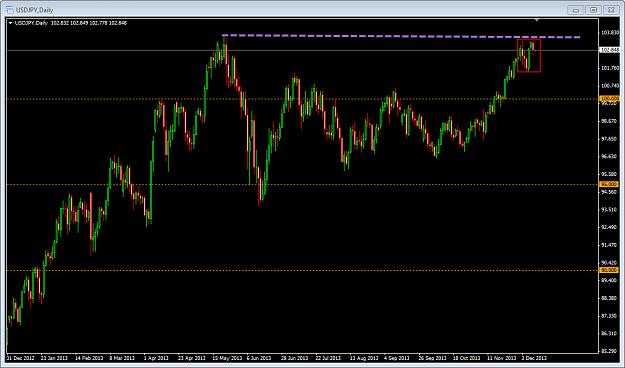Click the 14 Feb 2013 date label
The image size is (625, 368).
point(88,358)
